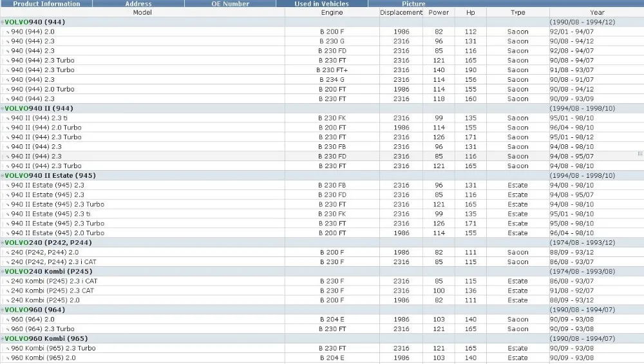The image size is (644, 364).
Task: Collapse the VOLVO940 (944) group
Action: coord(3,22)
